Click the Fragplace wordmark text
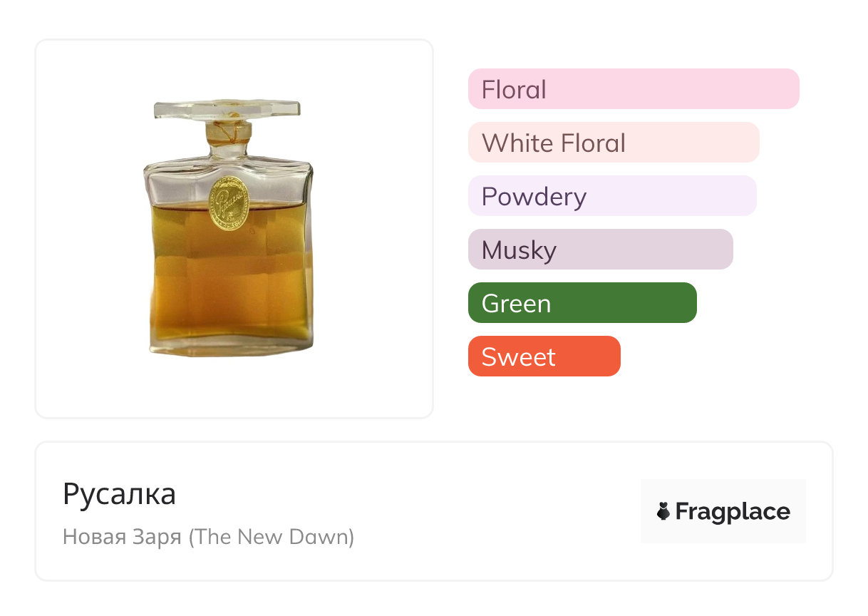 [733, 511]
